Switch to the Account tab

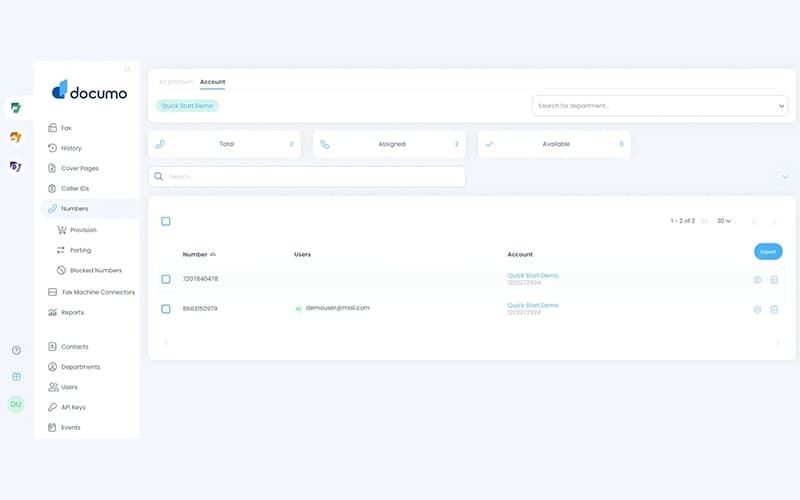pos(212,82)
